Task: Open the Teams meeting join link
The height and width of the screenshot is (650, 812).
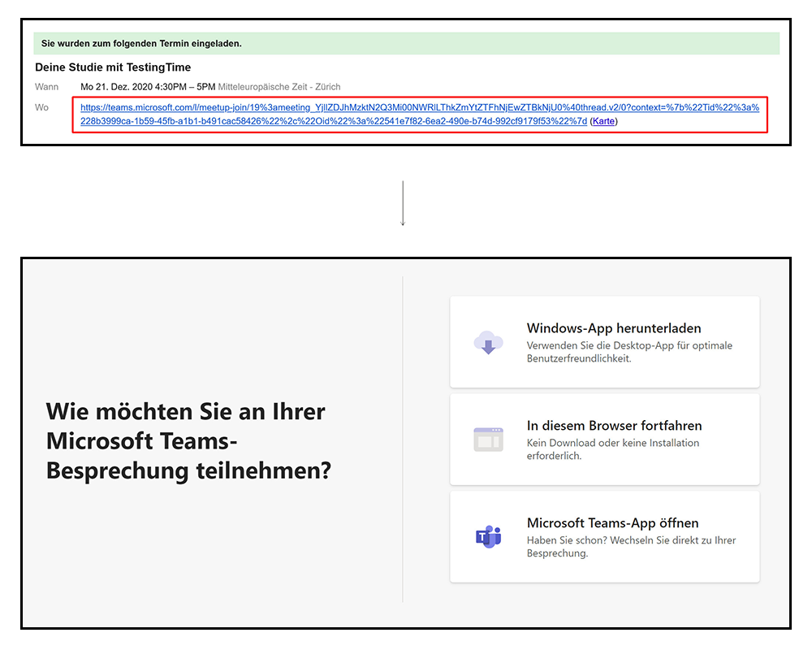Action: [x=420, y=114]
